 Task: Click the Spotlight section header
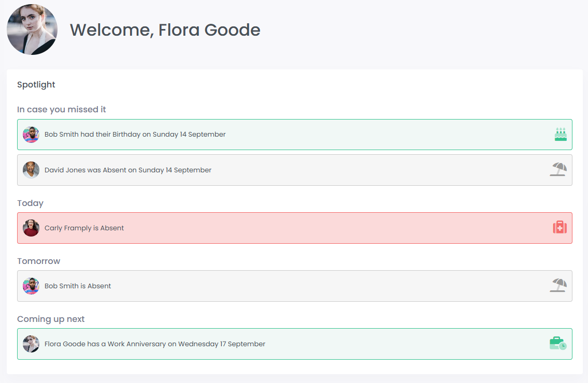(36, 84)
